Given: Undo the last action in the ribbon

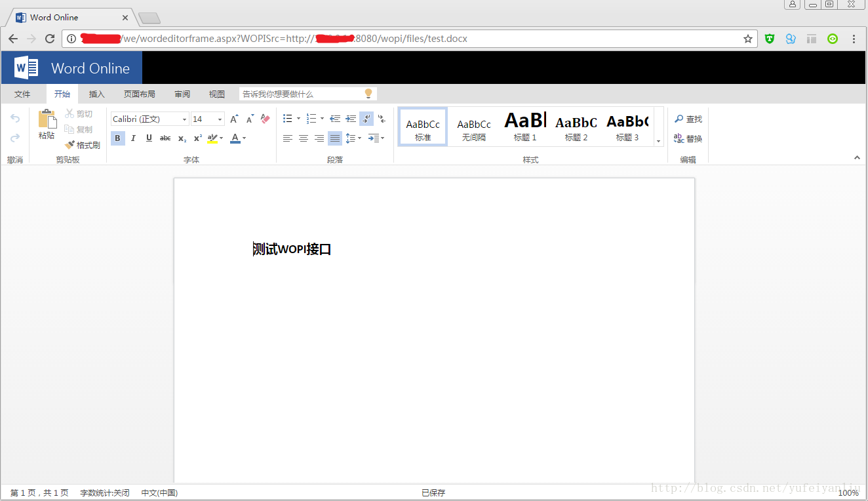Looking at the screenshot, I should pos(15,119).
